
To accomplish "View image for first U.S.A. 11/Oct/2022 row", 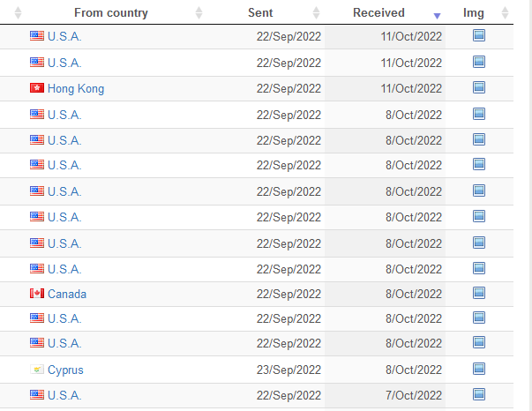I will tap(479, 35).
